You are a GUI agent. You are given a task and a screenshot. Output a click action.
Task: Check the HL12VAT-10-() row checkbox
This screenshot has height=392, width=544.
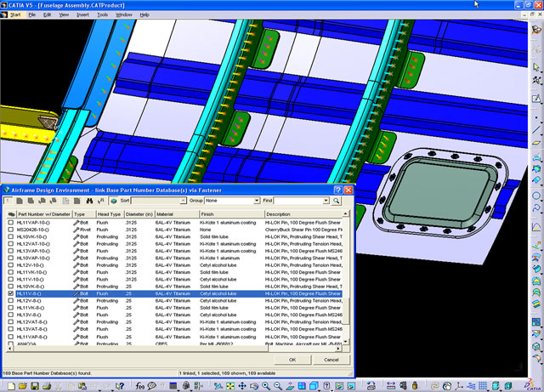(11, 244)
